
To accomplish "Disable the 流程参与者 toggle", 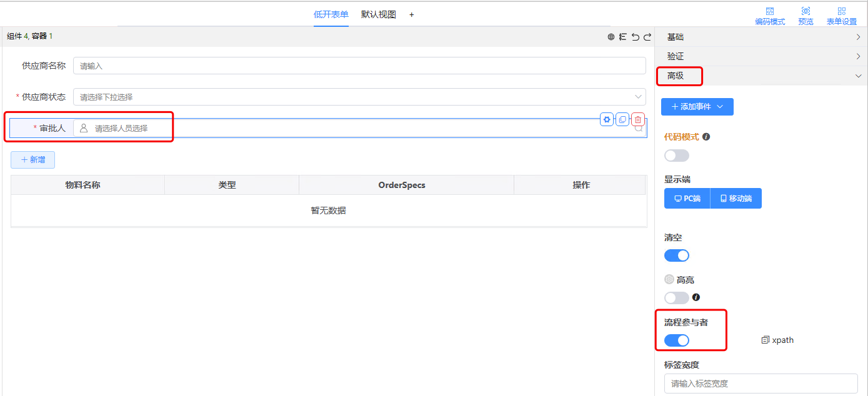I will [676, 340].
